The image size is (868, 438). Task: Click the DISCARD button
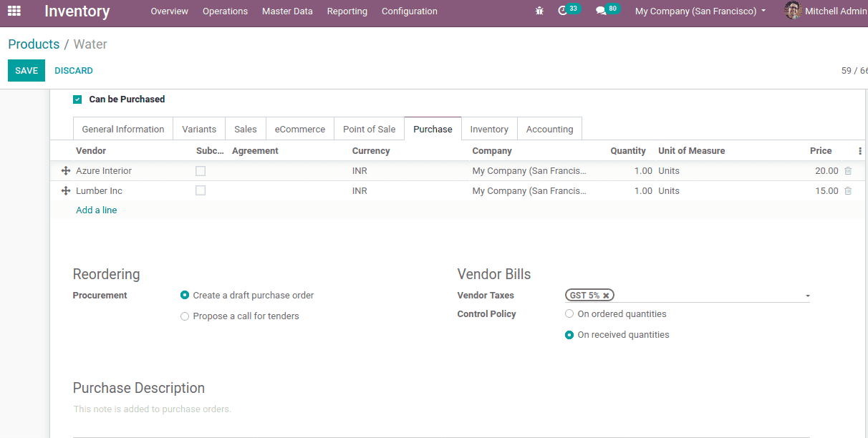(74, 71)
